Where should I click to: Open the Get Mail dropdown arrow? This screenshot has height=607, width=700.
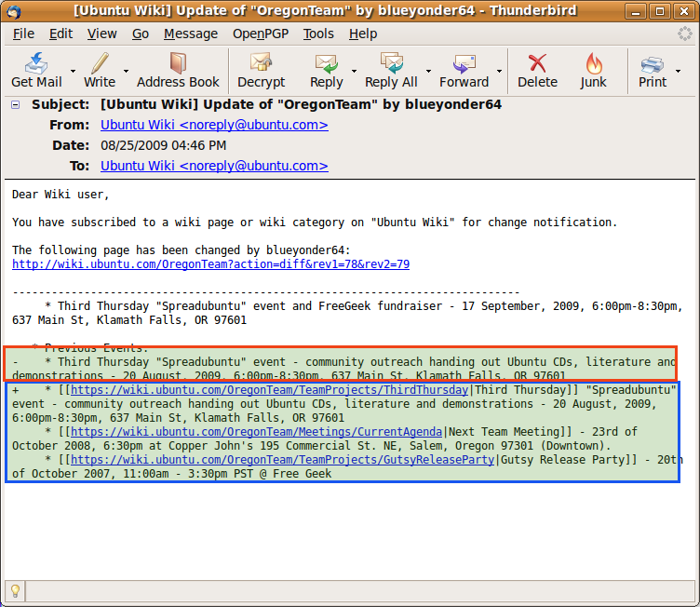(x=71, y=71)
